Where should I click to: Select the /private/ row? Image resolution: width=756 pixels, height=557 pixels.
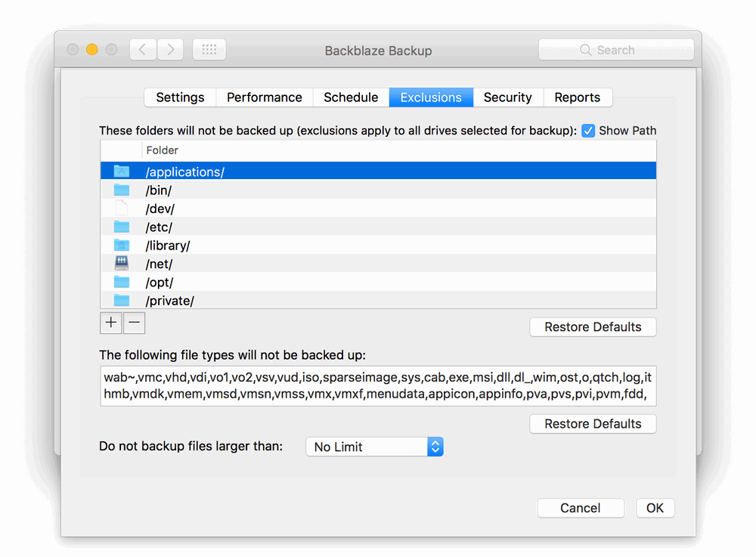click(x=379, y=300)
